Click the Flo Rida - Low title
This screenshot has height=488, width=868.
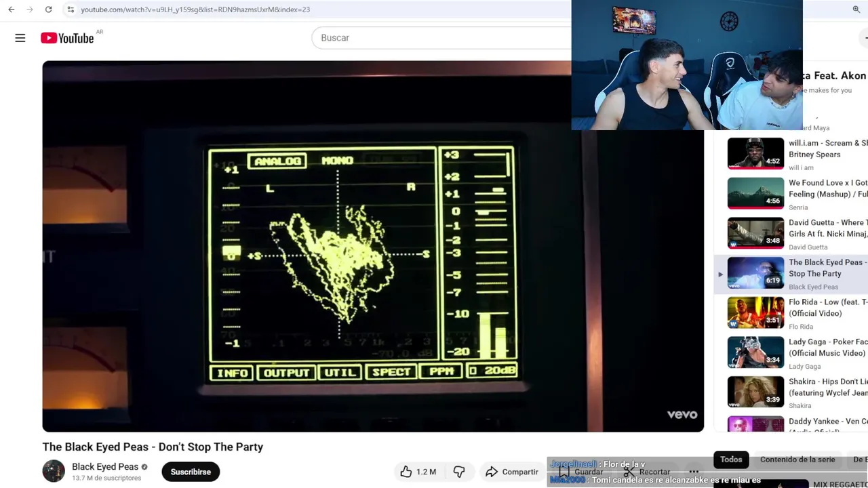tap(828, 308)
